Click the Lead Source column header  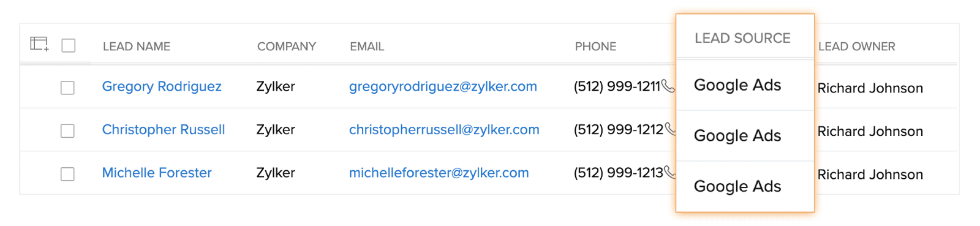coord(742,38)
